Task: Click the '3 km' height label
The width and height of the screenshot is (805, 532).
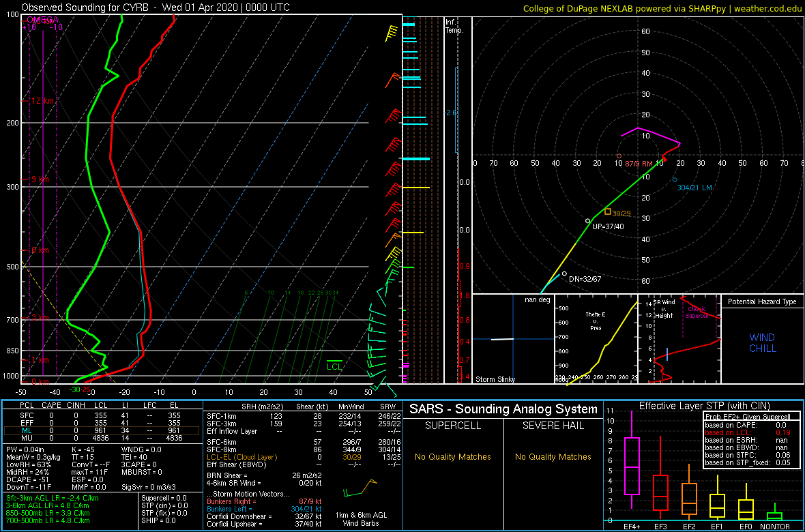Action: [40, 319]
